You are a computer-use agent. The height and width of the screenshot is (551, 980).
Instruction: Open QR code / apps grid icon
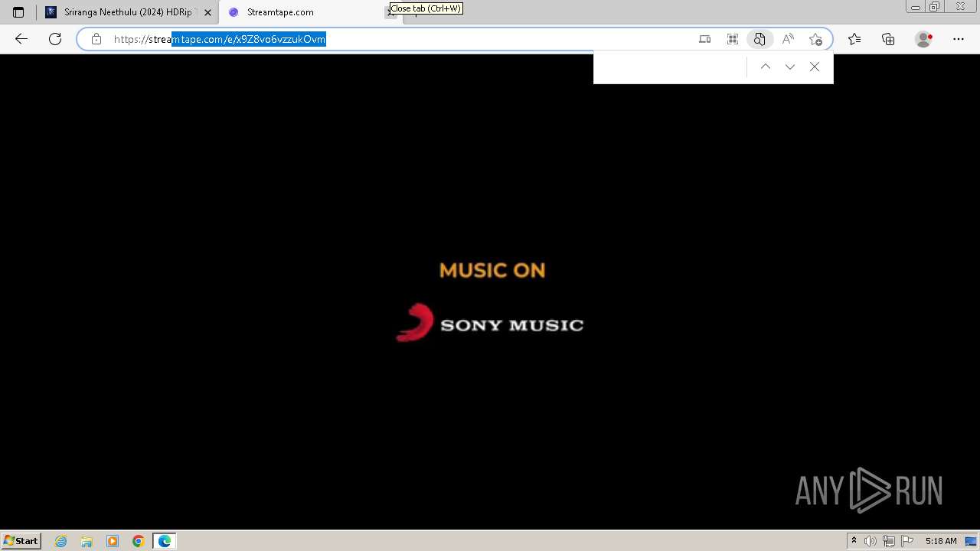tap(733, 39)
